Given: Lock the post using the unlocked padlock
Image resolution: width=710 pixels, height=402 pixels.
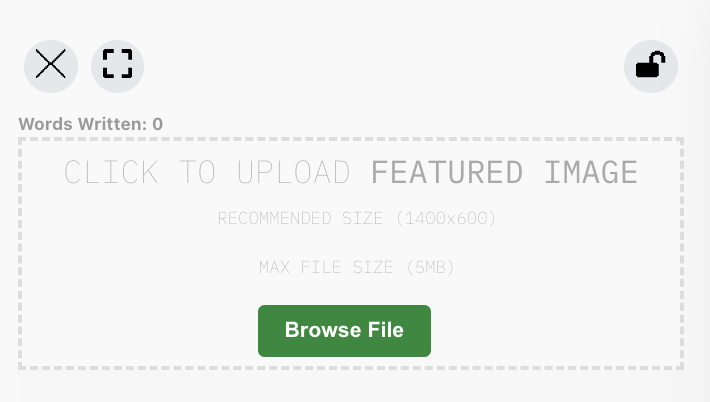Looking at the screenshot, I should [651, 66].
